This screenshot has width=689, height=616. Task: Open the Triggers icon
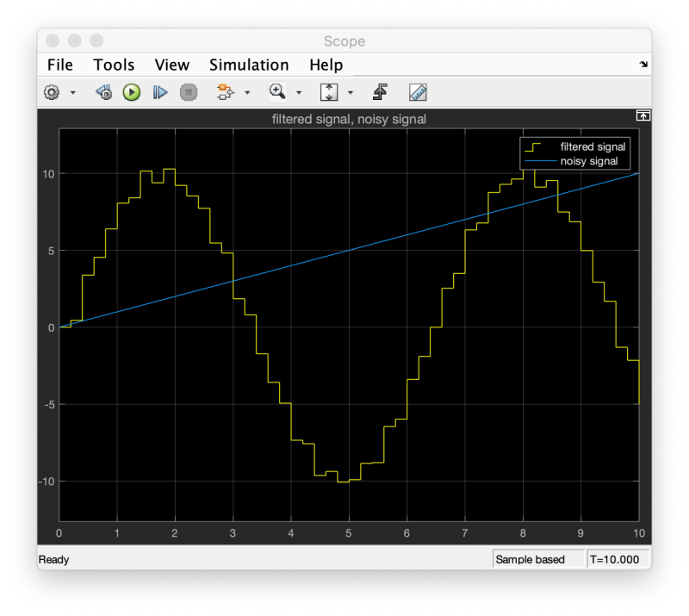pyautogui.click(x=380, y=92)
